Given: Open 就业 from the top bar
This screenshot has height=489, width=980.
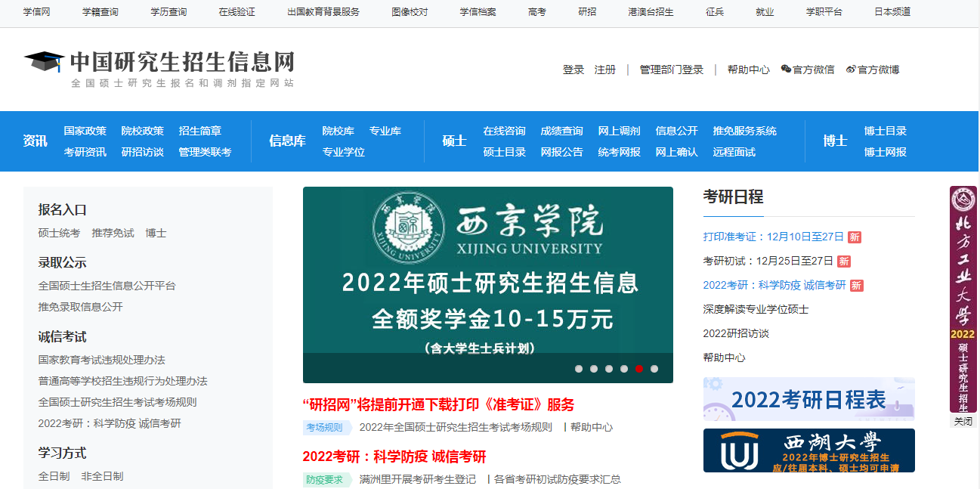Looking at the screenshot, I should (x=765, y=12).
